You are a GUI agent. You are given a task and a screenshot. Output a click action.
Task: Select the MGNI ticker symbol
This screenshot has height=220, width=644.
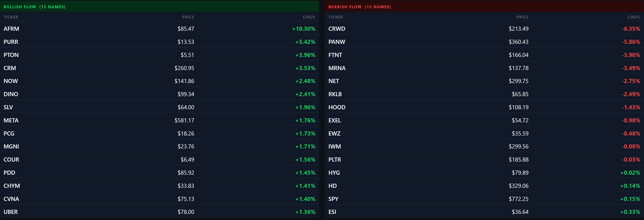click(x=11, y=146)
